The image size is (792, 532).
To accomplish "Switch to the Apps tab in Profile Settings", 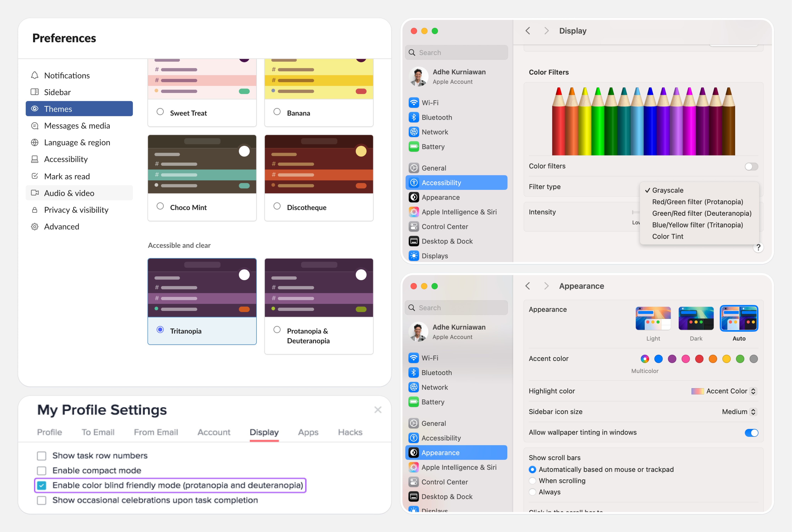I will click(308, 432).
